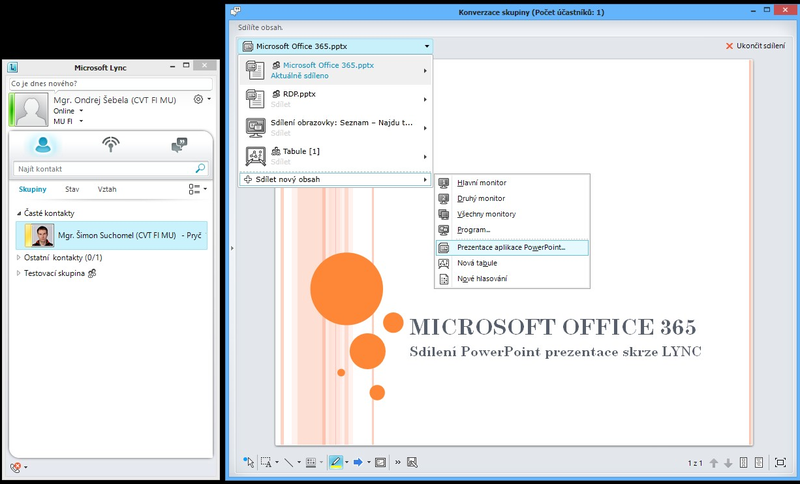Expand Ostatní kontakty (0/1) group
The height and width of the screenshot is (484, 800).
(x=19, y=258)
